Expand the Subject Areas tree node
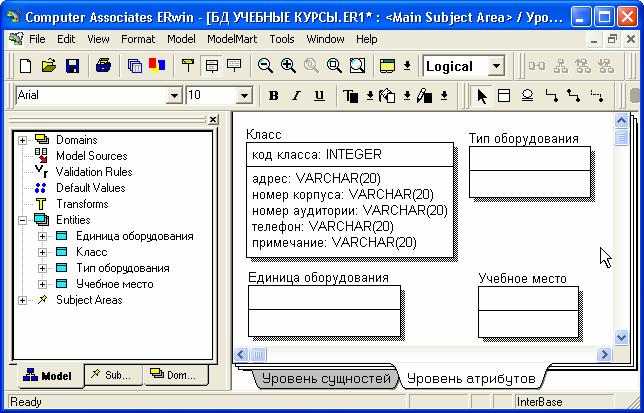 pyautogui.click(x=22, y=301)
